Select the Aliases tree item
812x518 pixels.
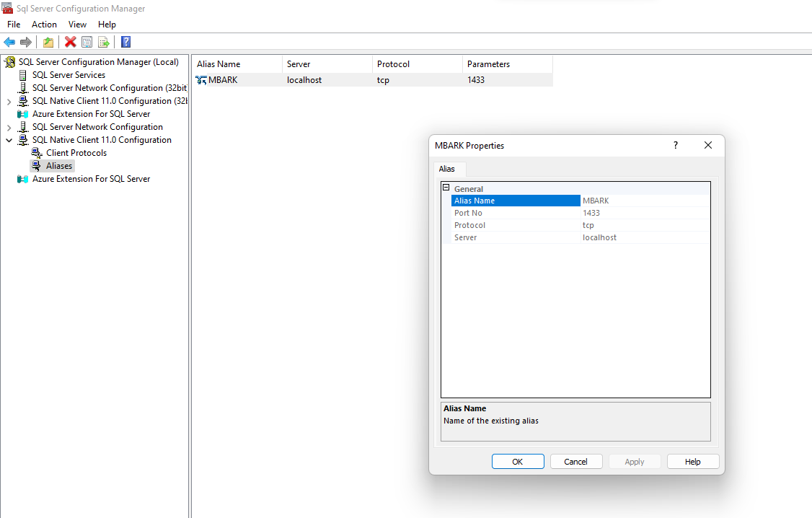click(x=59, y=166)
